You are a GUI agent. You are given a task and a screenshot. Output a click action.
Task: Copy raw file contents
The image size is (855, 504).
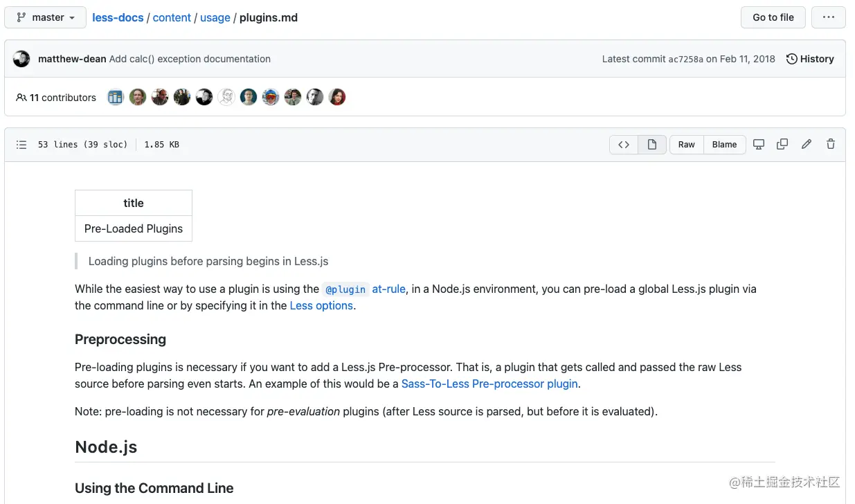coord(782,145)
